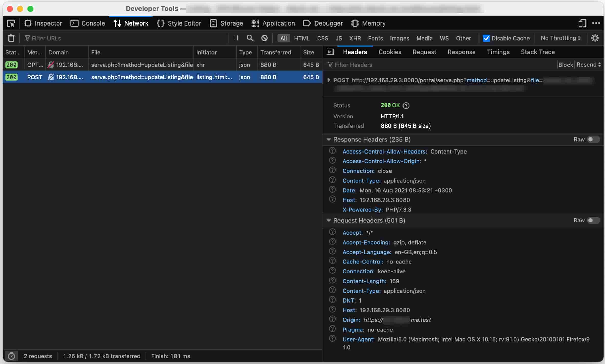Image resolution: width=605 pixels, height=364 pixels.
Task: Click the Block button
Action: pos(565,65)
